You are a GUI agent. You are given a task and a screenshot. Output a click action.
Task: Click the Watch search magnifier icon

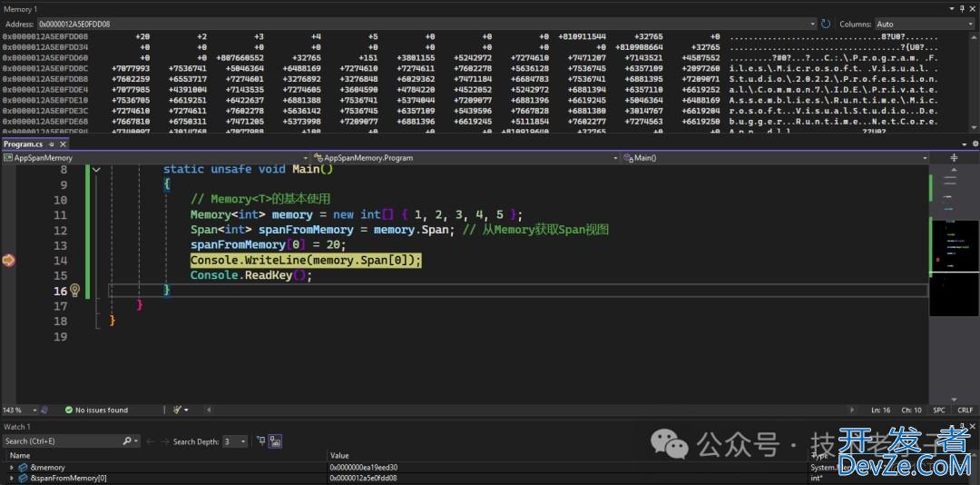[127, 441]
